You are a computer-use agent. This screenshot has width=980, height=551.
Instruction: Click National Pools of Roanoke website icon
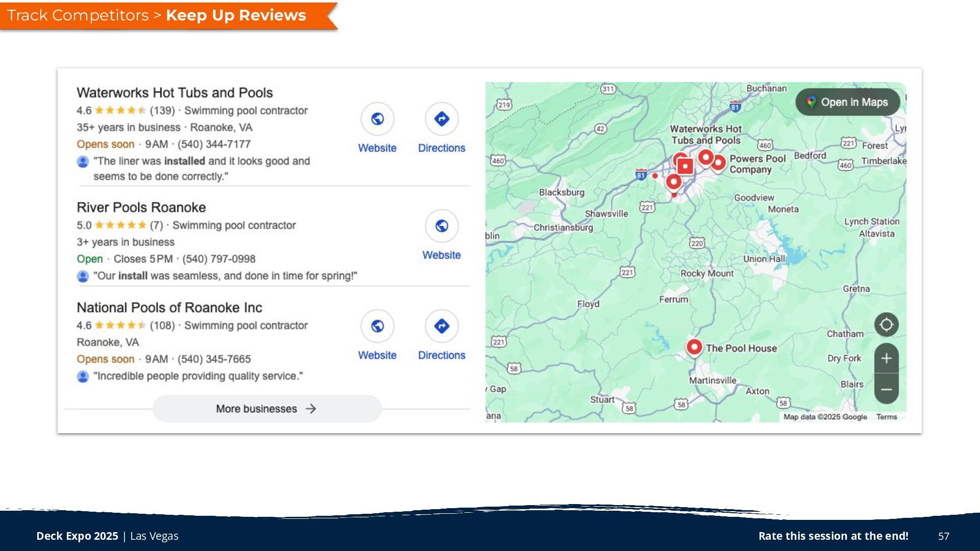tap(377, 326)
